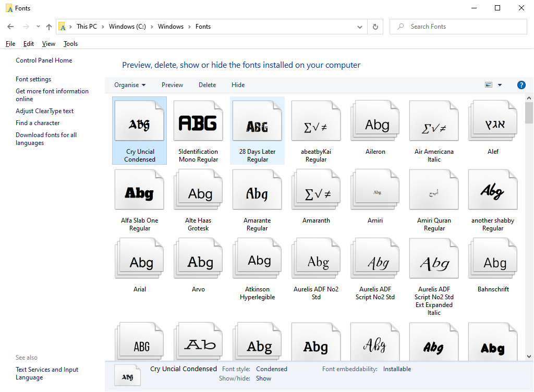Click the font preview thumbnail in details pane
Viewport: 534px width, 392px height.
[x=127, y=375]
